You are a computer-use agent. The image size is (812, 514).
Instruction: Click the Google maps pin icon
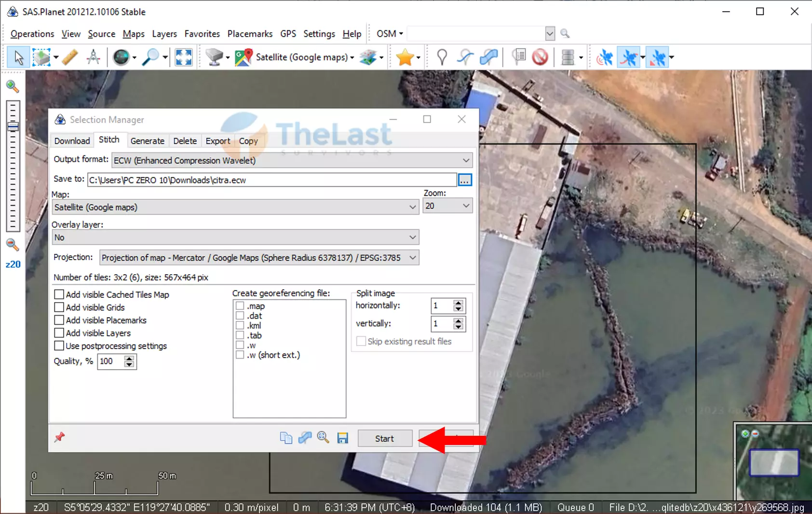(x=244, y=57)
